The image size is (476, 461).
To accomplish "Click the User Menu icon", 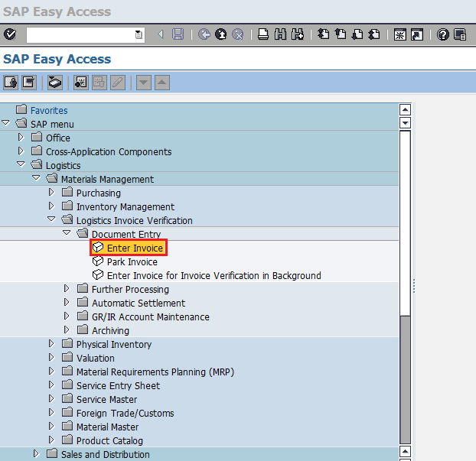I will pos(11,83).
